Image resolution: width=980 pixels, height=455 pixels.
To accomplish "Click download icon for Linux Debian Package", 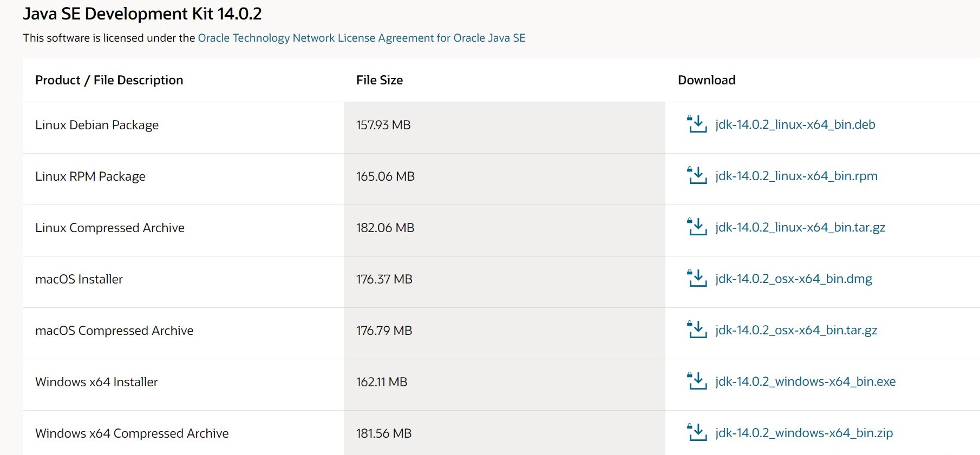I will click(697, 124).
